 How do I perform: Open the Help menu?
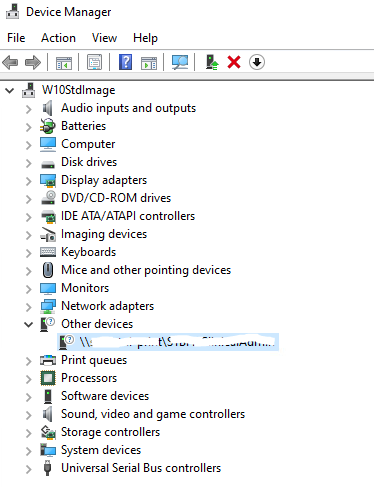tap(145, 38)
